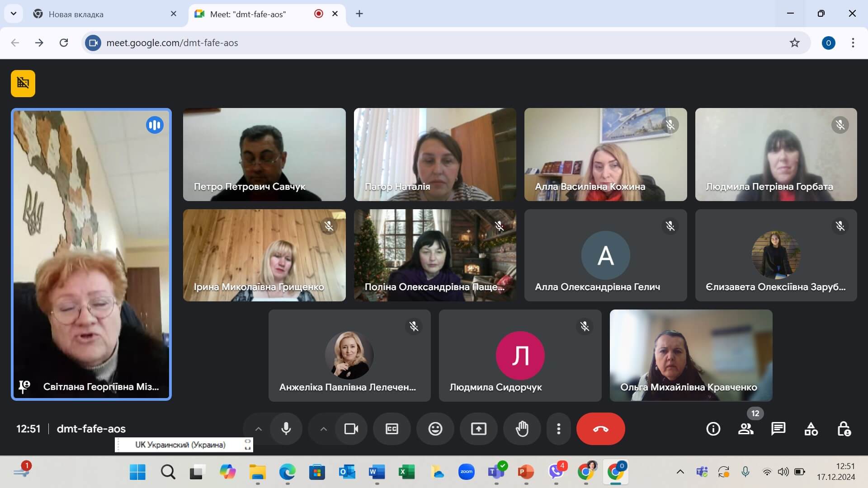This screenshot has width=868, height=488.
Task: Click the Ольга Михайлівна Кравченко video tile
Action: click(x=690, y=355)
